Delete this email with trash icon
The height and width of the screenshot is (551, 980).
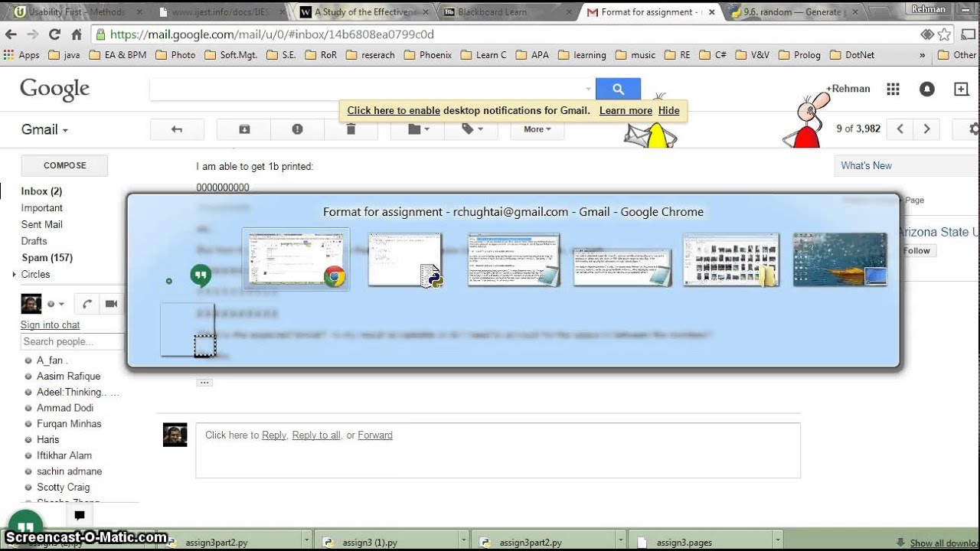[x=351, y=129]
